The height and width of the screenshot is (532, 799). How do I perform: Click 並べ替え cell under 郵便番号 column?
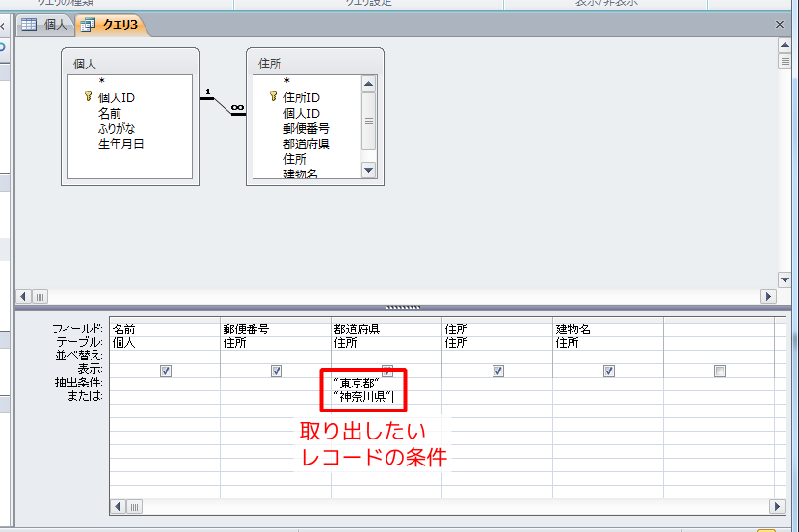pyautogui.click(x=276, y=357)
